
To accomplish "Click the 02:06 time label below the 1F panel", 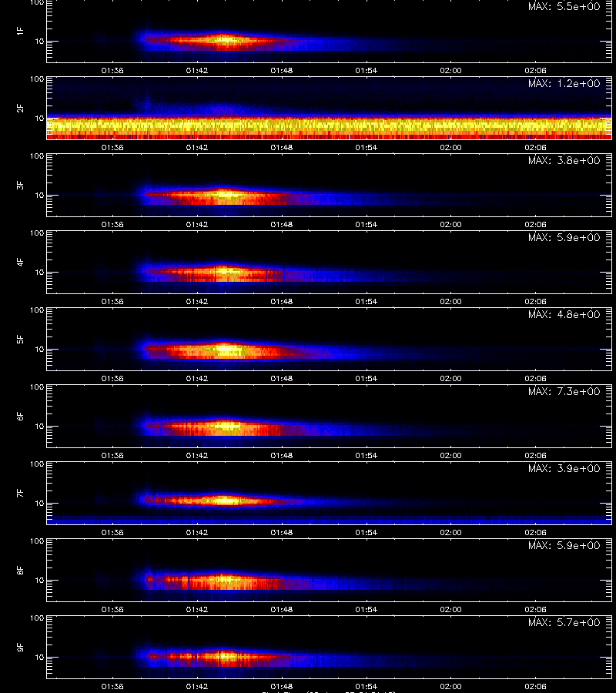I will click(535, 71).
